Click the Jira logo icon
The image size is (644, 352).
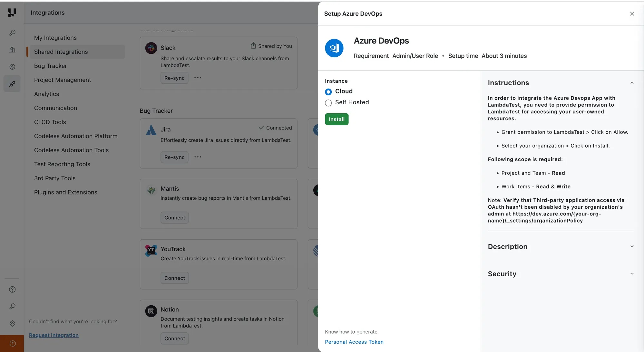(151, 130)
